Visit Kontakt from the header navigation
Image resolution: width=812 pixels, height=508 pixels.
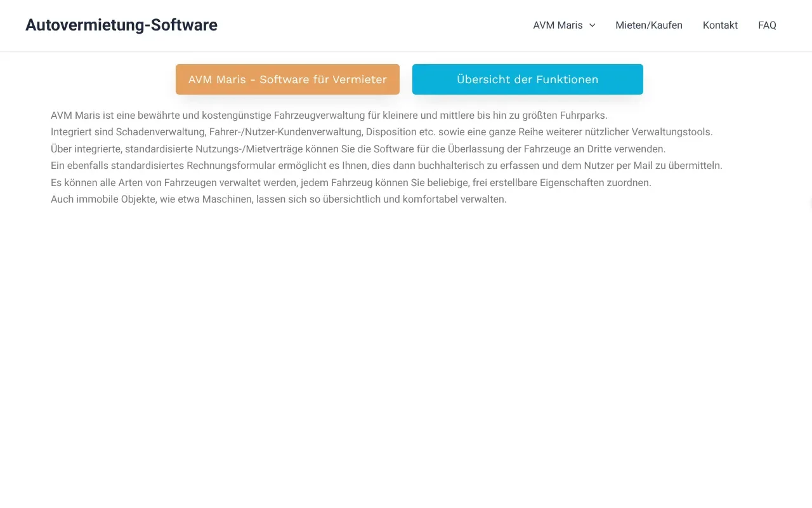(720, 25)
